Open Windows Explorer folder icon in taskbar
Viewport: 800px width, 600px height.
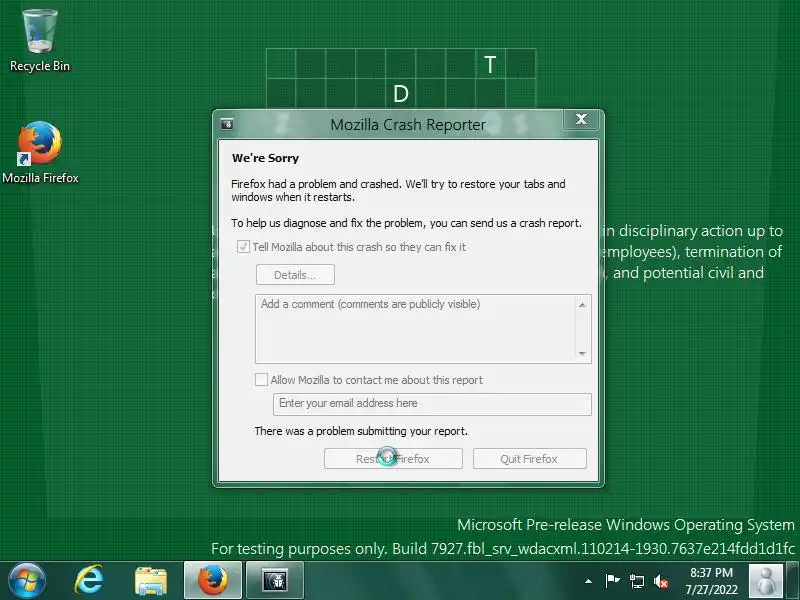tap(151, 580)
